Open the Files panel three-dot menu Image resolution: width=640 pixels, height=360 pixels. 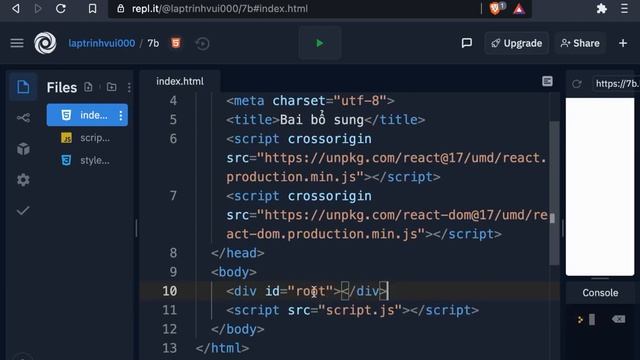pyautogui.click(x=129, y=87)
